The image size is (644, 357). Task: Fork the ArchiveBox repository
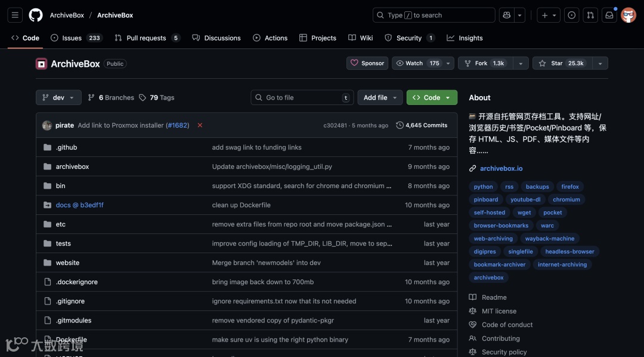tap(485, 63)
